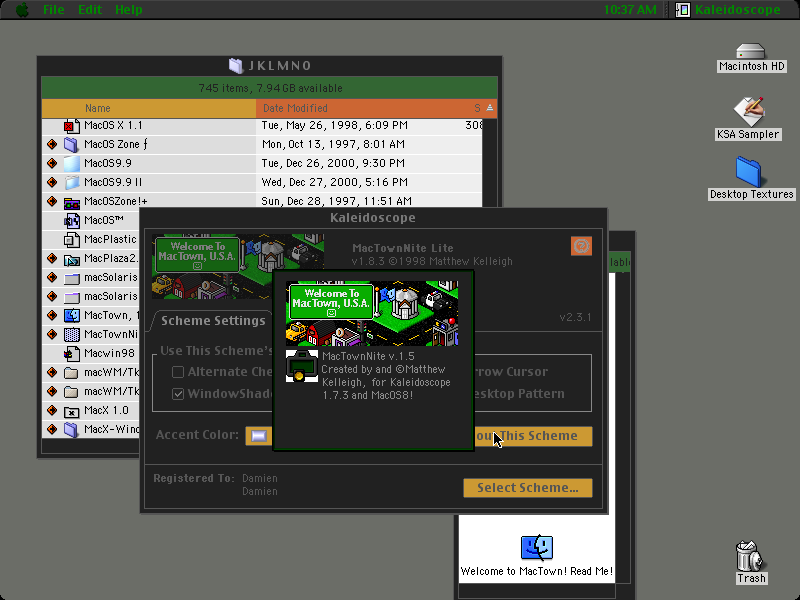Click the MacOS9.9 II folder icon

click(x=71, y=182)
